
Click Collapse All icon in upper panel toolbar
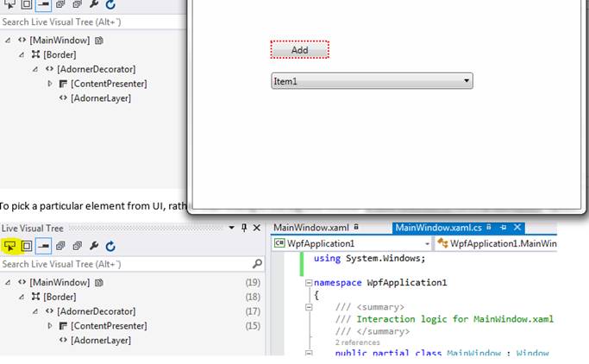click(x=77, y=4)
